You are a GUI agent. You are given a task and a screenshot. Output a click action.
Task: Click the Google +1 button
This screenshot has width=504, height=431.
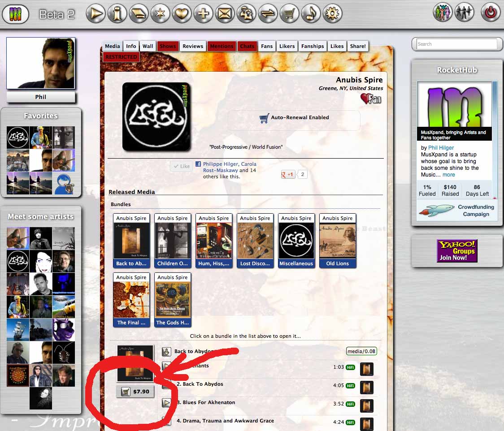pos(288,174)
